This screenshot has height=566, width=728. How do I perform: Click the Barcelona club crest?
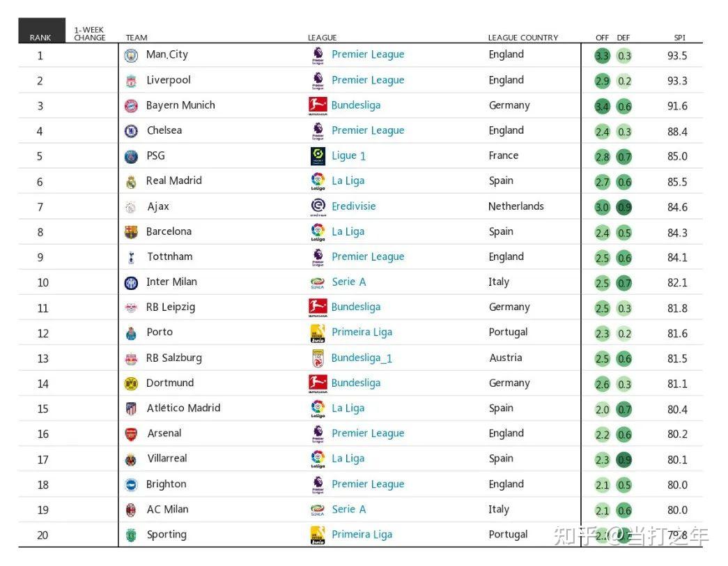pyautogui.click(x=131, y=232)
